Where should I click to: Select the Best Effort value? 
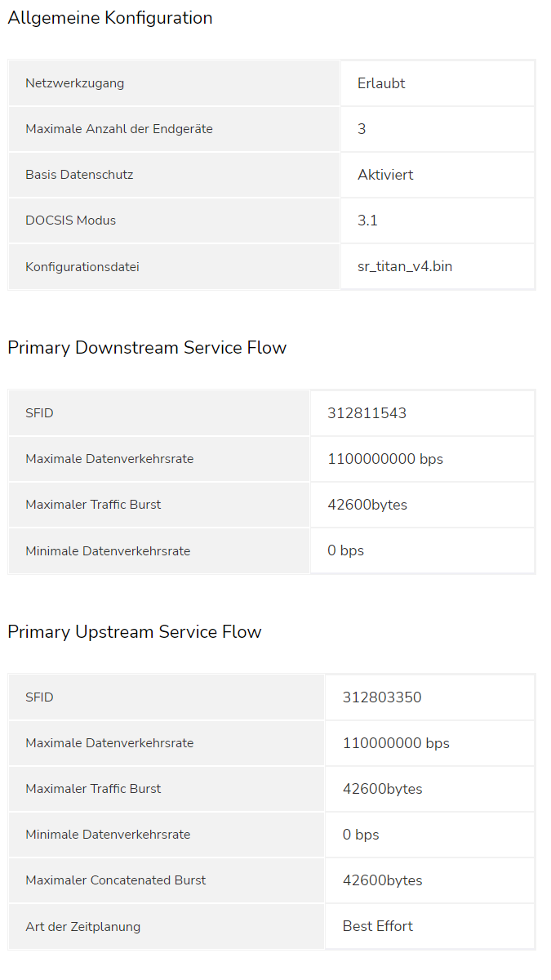(x=378, y=926)
